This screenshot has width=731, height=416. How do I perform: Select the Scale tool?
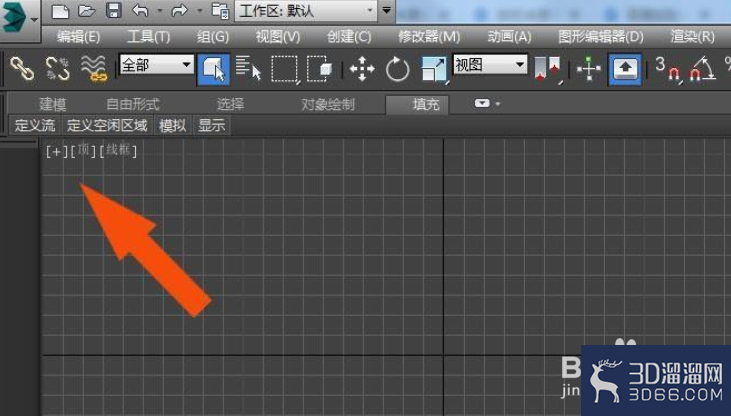click(434, 69)
